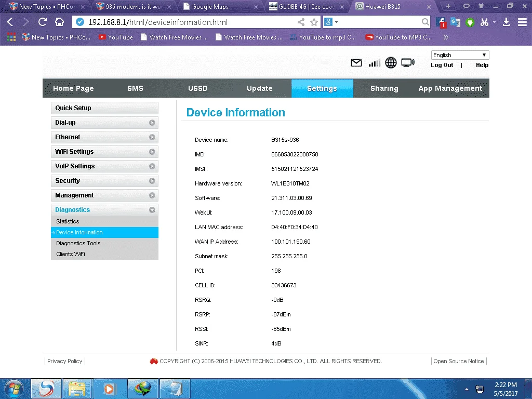Open the USSD tab
The image size is (532, 399).
[x=198, y=88]
